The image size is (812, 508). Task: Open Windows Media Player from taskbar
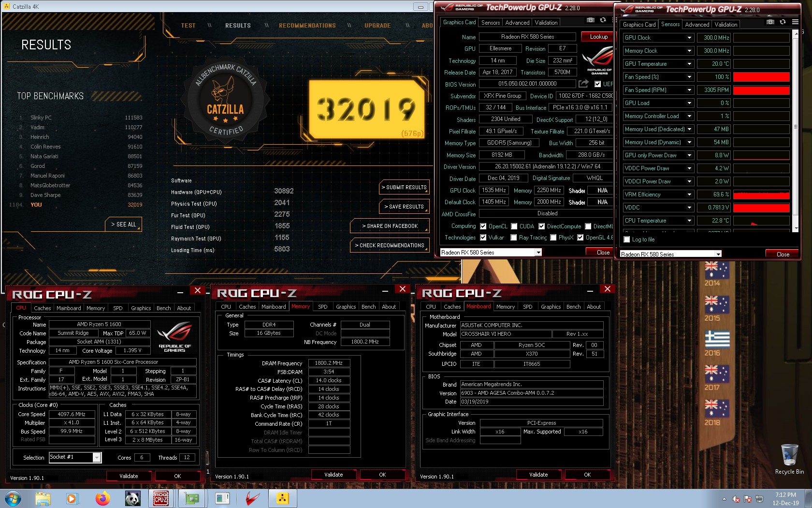click(72, 498)
